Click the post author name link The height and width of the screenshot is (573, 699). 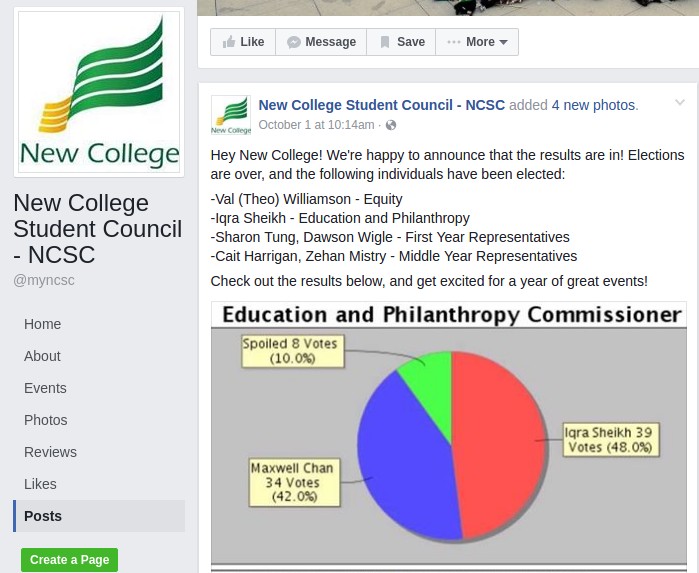pos(382,105)
